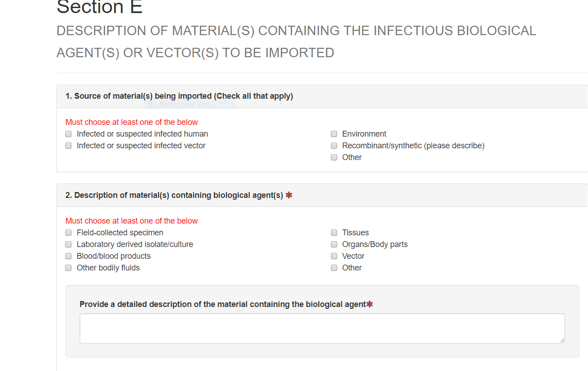The width and height of the screenshot is (588, 371).
Task: Check the Organs/Body parts box
Action: click(x=334, y=244)
